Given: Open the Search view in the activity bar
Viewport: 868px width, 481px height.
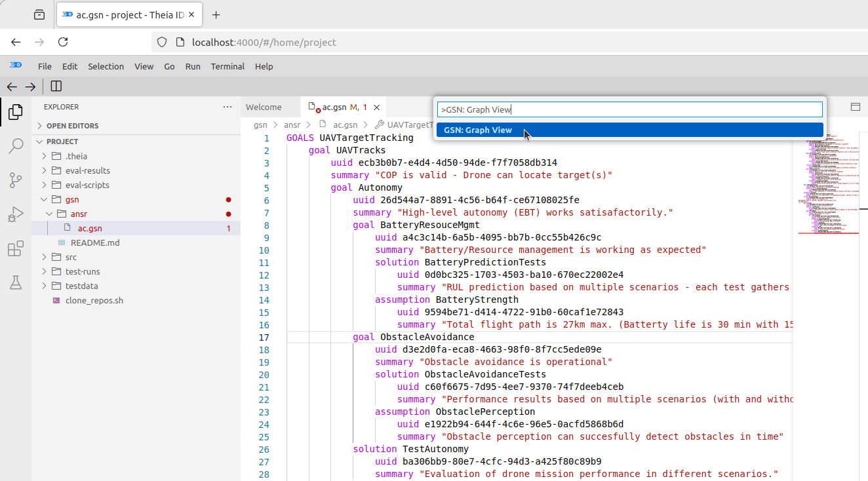Looking at the screenshot, I should click(16, 146).
